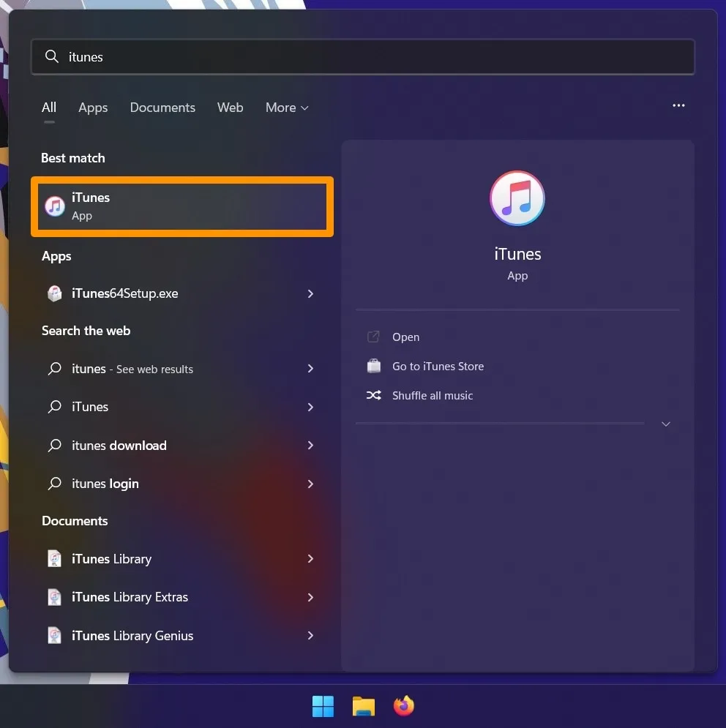Expand the 'iTunes' web suggestion arrow
This screenshot has width=726, height=728.
pyautogui.click(x=310, y=408)
